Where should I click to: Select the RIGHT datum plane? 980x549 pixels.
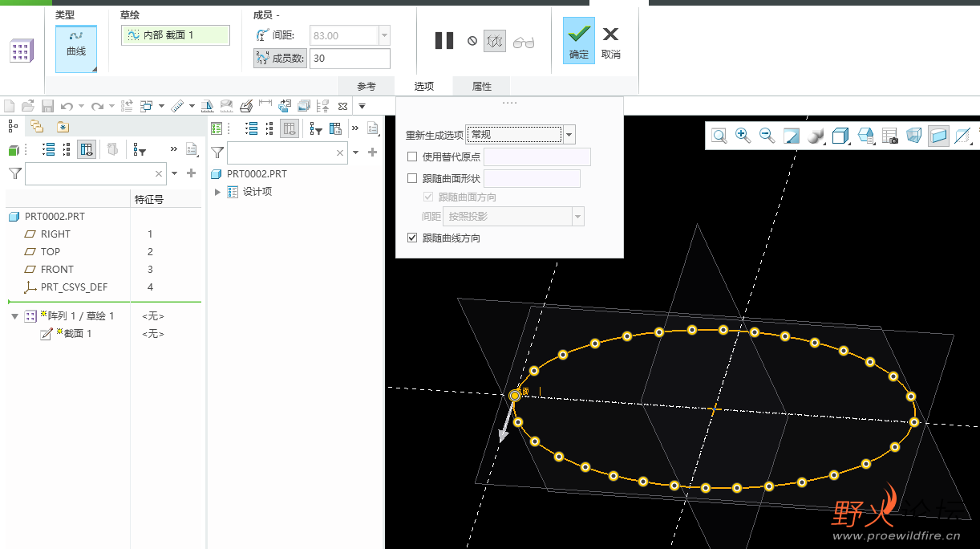pyautogui.click(x=55, y=234)
